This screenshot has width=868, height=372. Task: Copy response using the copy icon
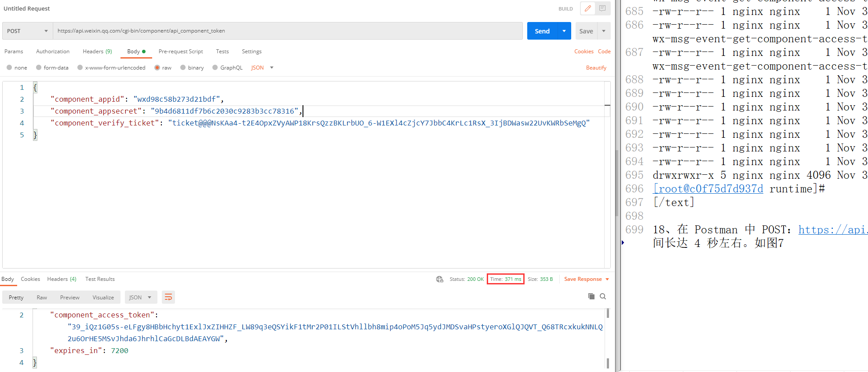click(x=591, y=296)
